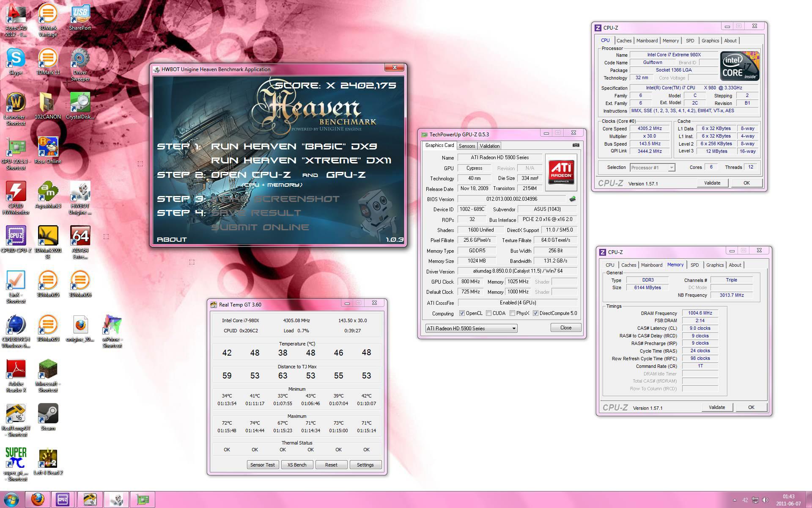The width and height of the screenshot is (812, 508).
Task: Launch CPUID HWMonitor from the desktop
Action: coord(16,198)
